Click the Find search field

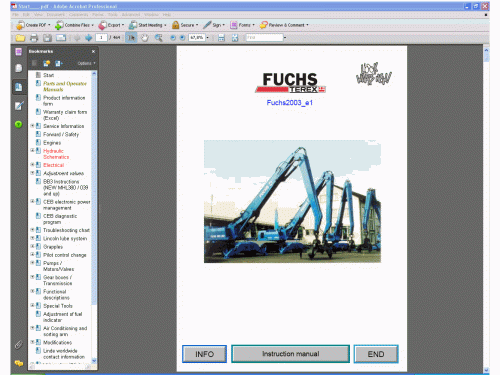[264, 38]
